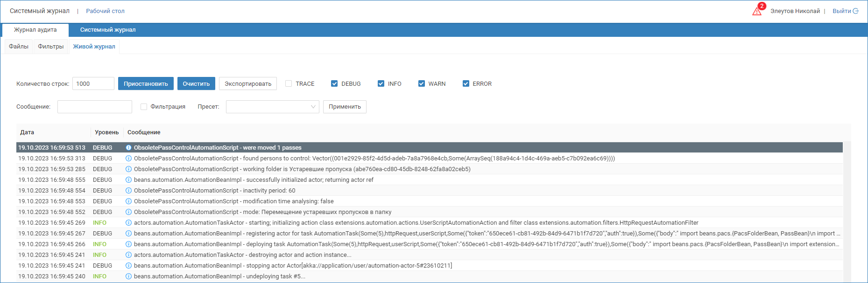Click the logout arrow icon
The height and width of the screenshot is (283, 868).
[856, 11]
